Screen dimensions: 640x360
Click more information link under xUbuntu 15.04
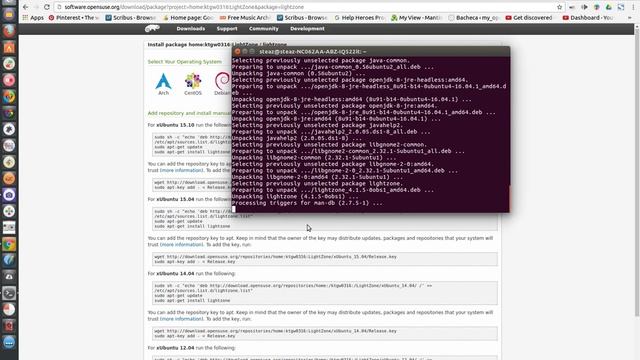pos(181,244)
